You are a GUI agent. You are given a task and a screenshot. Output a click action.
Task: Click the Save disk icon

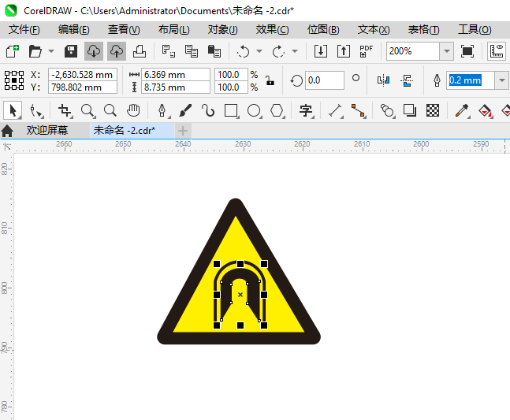71,51
